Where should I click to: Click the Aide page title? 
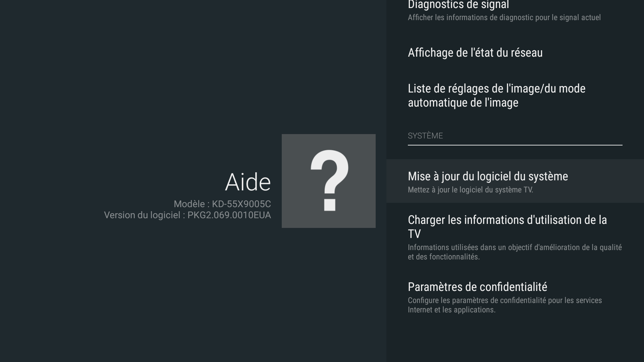pyautogui.click(x=248, y=182)
